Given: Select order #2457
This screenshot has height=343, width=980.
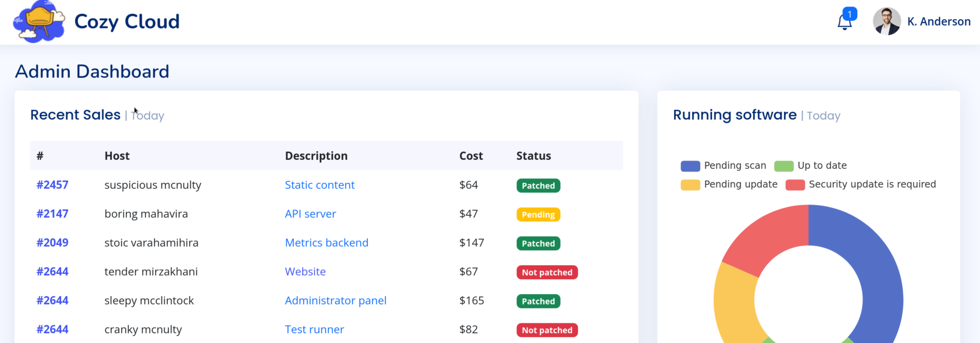Looking at the screenshot, I should (x=52, y=185).
